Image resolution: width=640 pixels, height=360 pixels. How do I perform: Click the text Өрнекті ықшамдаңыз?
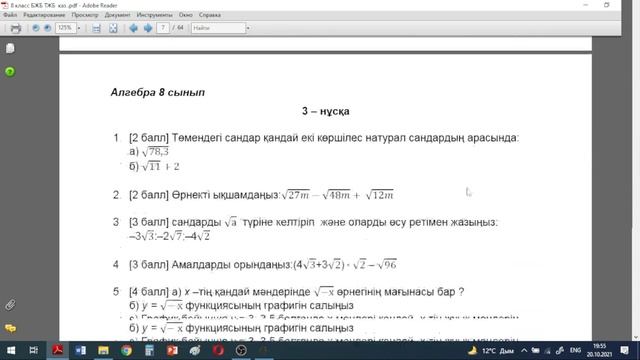coord(226,195)
